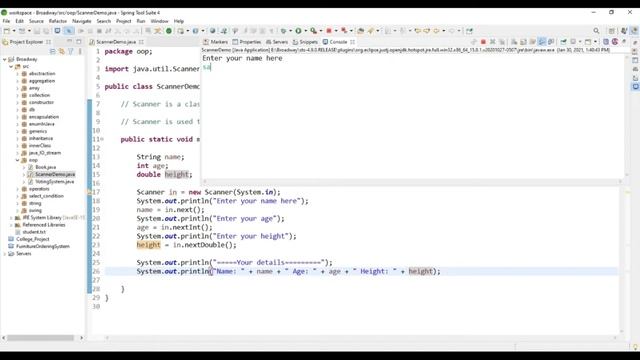Minimize the Project Explorer panel
This screenshot has height=360, width=640.
click(69, 42)
